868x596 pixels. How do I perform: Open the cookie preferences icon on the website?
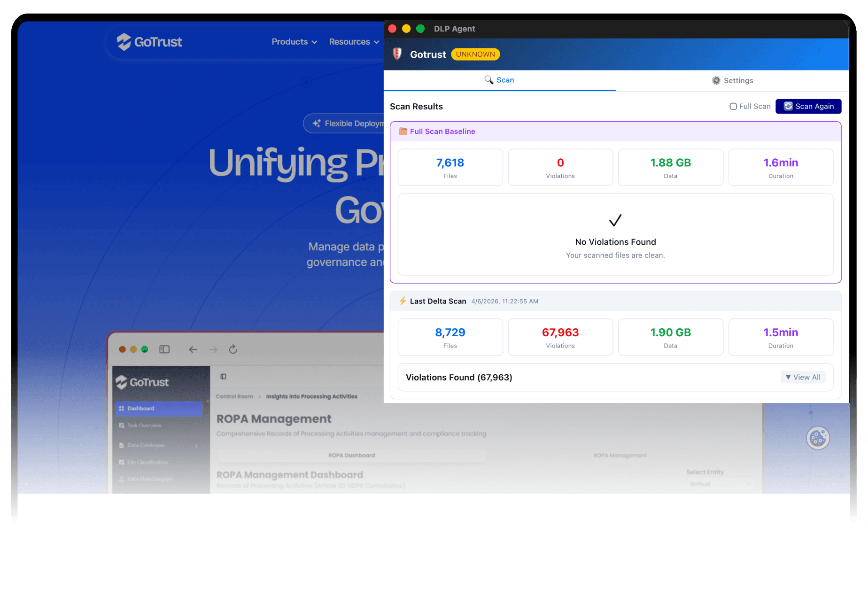click(x=818, y=438)
